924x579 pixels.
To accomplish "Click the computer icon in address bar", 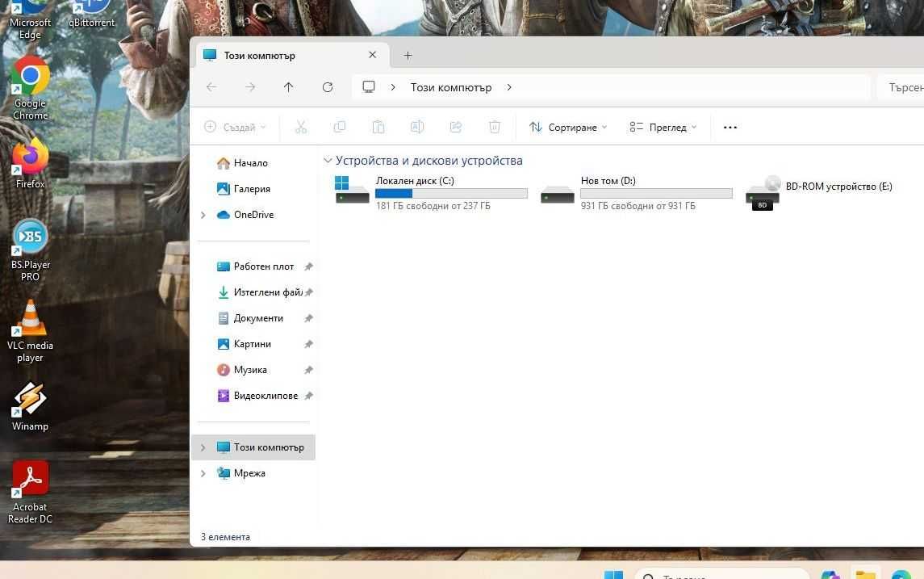I will pos(369,87).
